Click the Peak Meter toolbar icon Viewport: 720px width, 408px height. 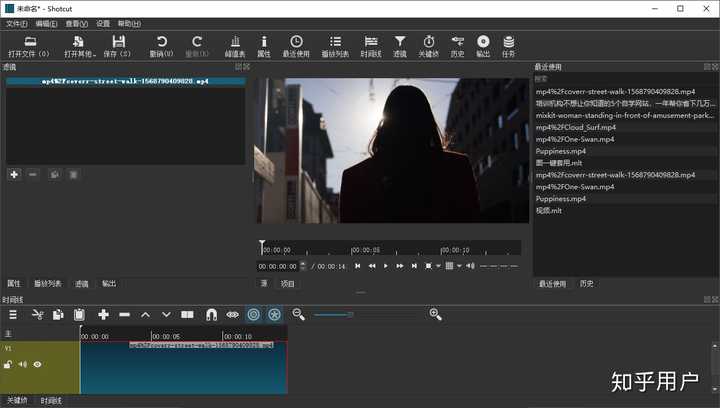(235, 41)
